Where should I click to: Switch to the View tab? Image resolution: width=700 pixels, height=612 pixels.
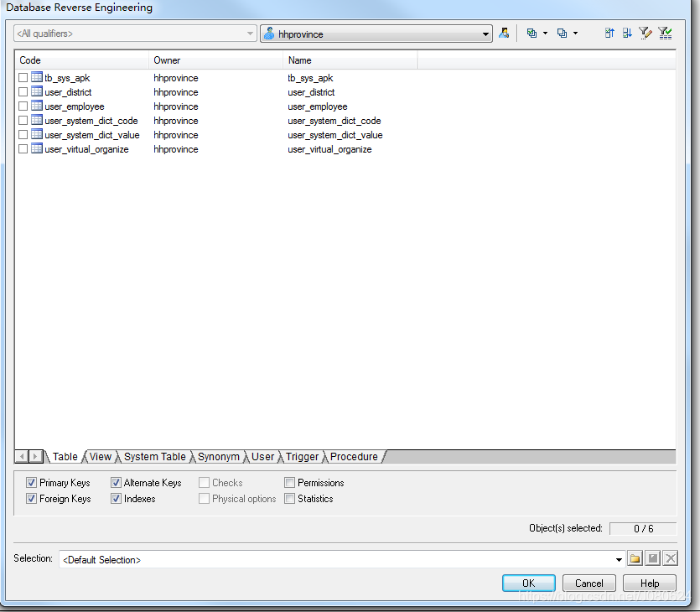pos(100,457)
